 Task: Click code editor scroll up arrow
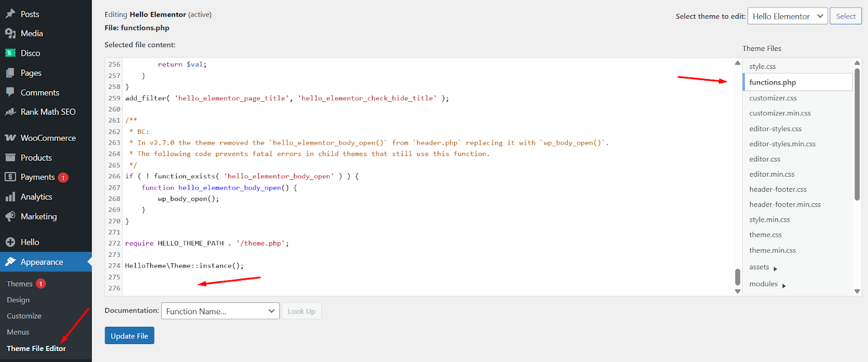(737, 63)
